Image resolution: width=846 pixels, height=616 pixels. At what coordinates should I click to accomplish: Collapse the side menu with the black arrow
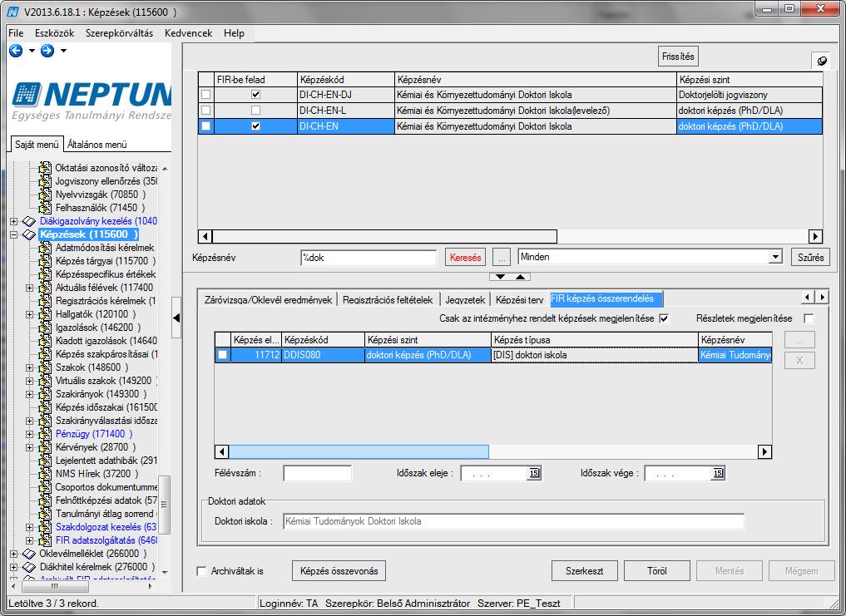tap(176, 318)
